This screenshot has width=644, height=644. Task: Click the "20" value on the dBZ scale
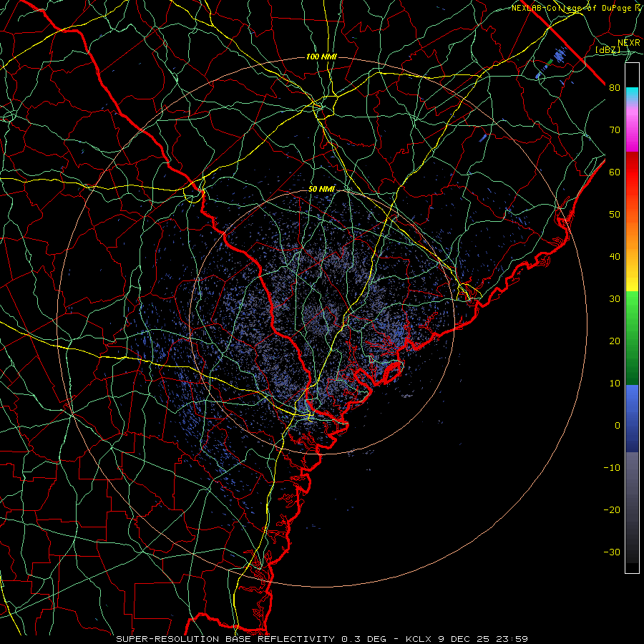tap(615, 341)
